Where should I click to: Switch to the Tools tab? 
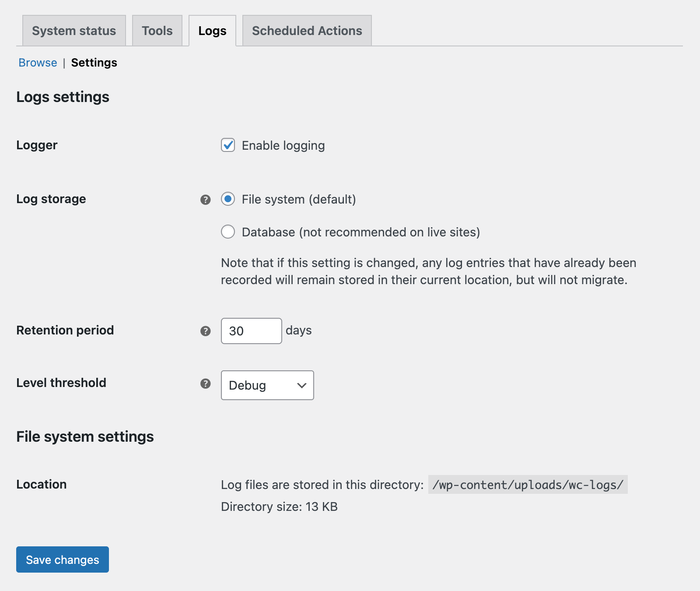157,31
